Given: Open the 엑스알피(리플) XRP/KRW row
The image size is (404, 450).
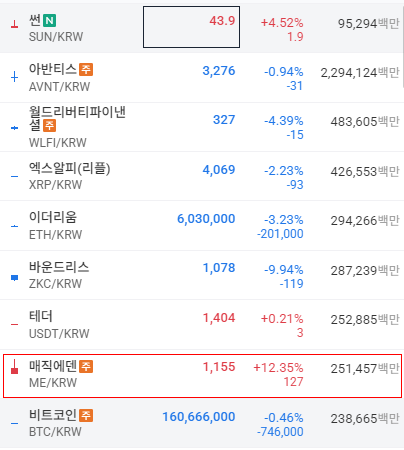Looking at the screenshot, I should pyautogui.click(x=202, y=176).
